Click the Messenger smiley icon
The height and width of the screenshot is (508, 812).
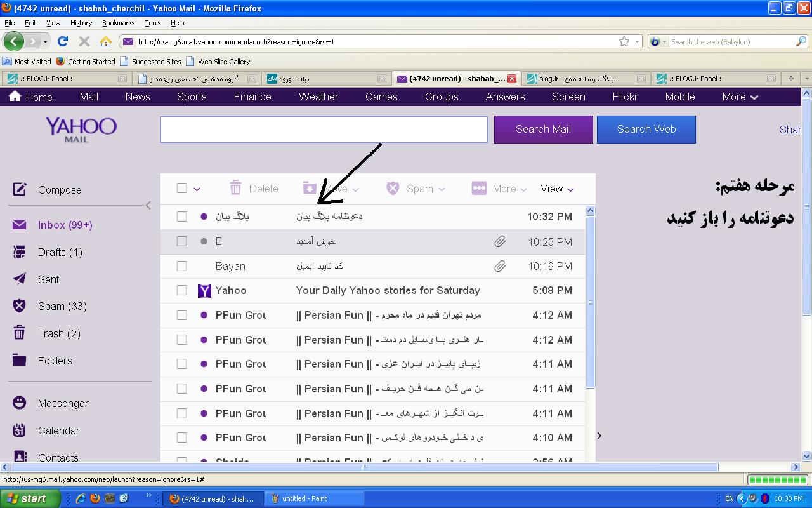point(20,403)
